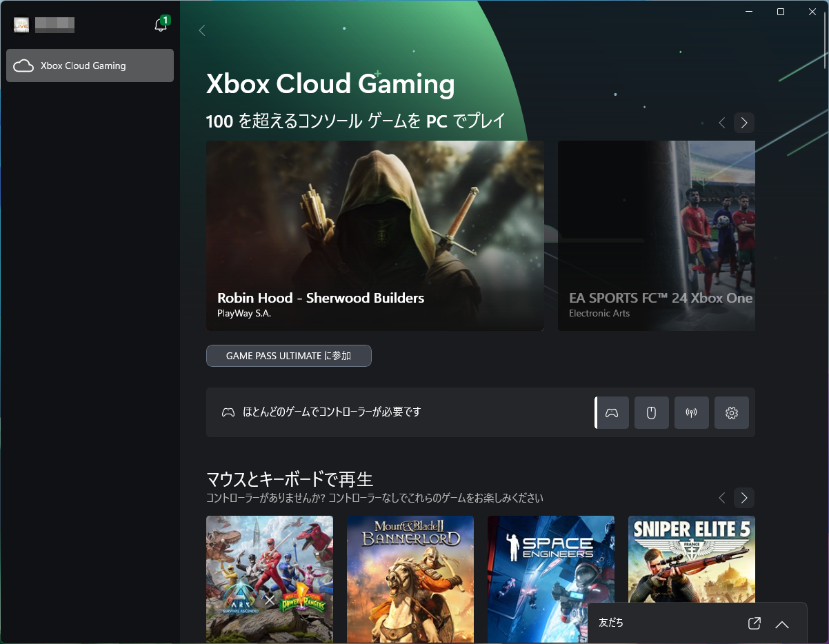Viewport: 829px width, 644px height.
Task: Open the cloud gaming settings gear
Action: point(731,412)
